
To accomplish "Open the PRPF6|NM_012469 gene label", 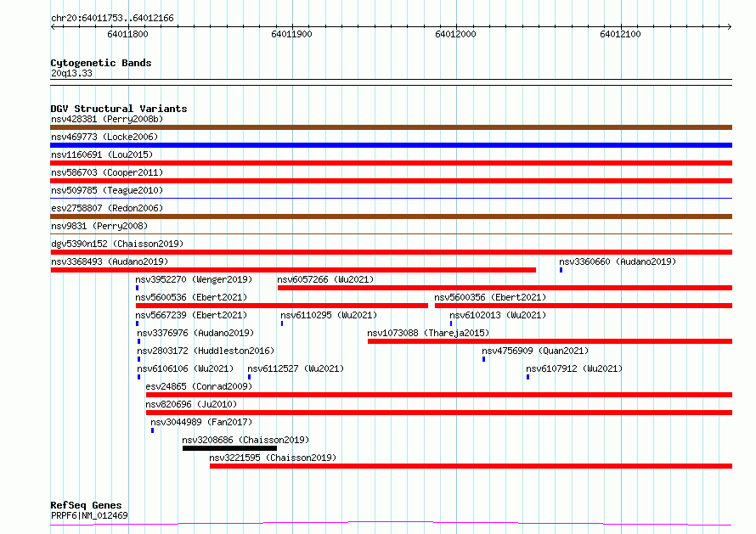I will (x=89, y=515).
